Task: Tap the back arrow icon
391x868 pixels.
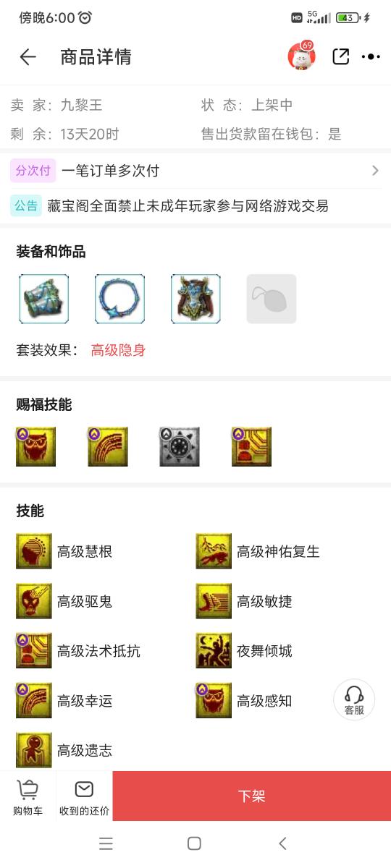Action: (x=28, y=57)
